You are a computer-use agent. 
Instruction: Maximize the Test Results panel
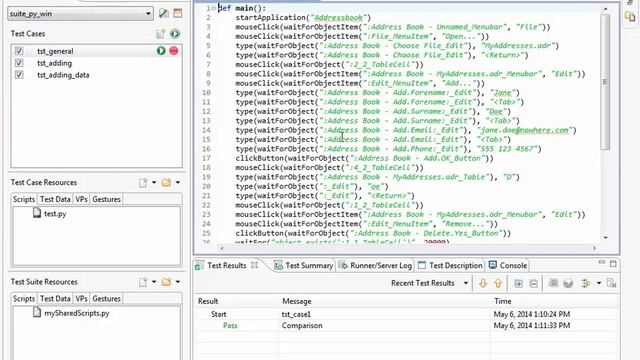coord(613,264)
